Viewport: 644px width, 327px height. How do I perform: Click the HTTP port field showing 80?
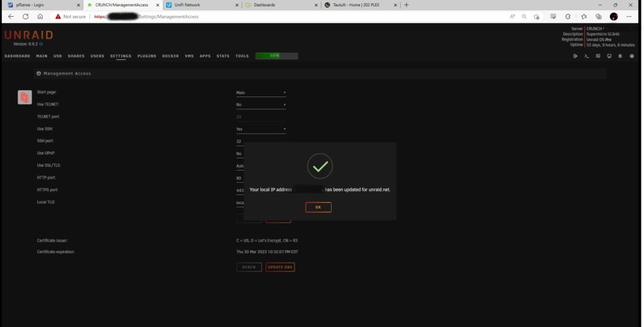point(240,178)
